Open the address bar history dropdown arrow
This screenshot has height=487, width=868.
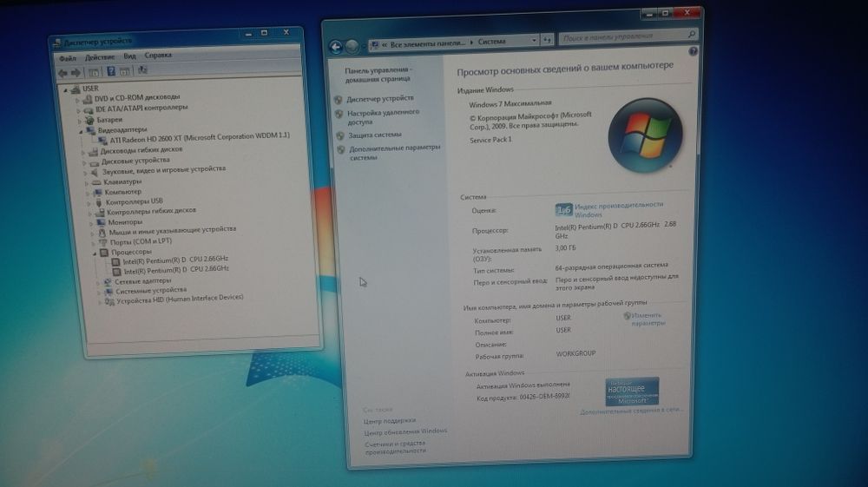click(534, 41)
